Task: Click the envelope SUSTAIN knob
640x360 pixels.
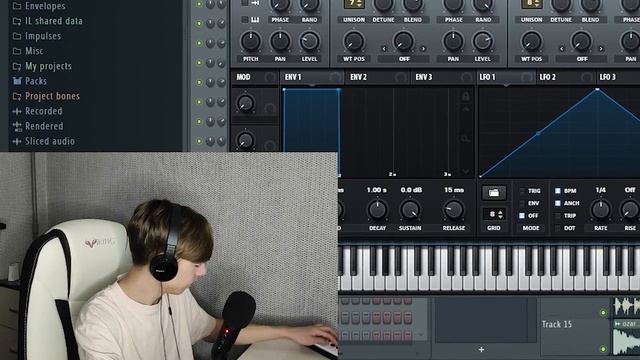Action: 410,210
